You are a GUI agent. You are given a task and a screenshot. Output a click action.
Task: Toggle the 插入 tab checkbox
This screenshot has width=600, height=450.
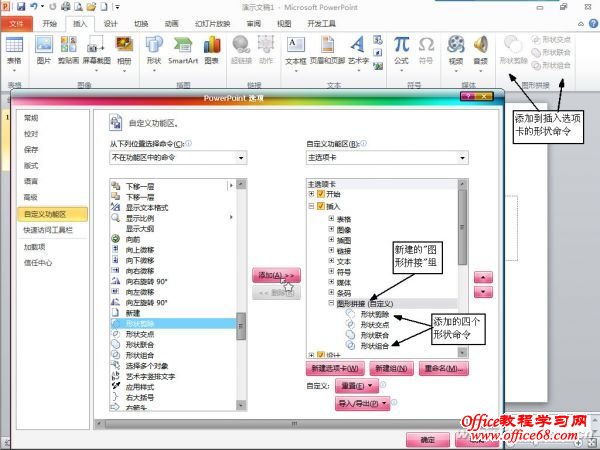click(x=321, y=206)
